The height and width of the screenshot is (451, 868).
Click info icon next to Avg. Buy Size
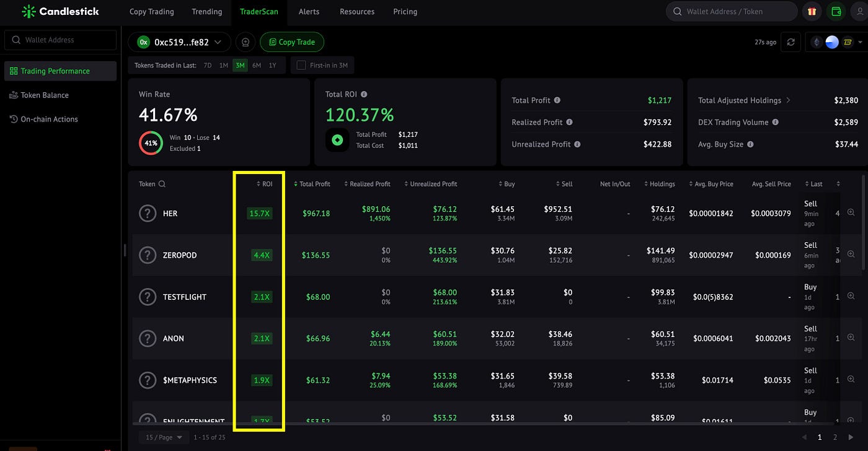750,144
